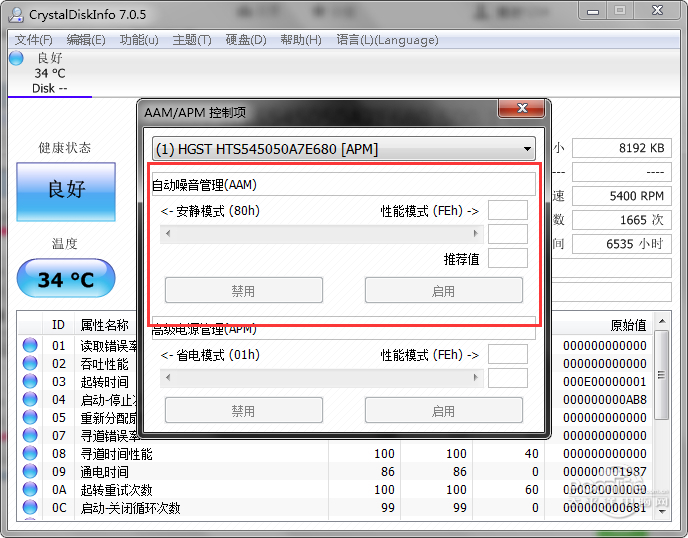688x538 pixels.
Task: Select the 通电时间 attribute row
Action: click(x=335, y=471)
